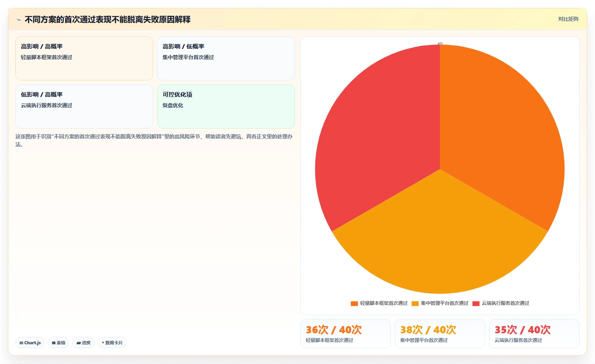Viewport: 595px width, 364px height.
Task: Open the 36次 / 40次 data card
Action: tap(345, 334)
